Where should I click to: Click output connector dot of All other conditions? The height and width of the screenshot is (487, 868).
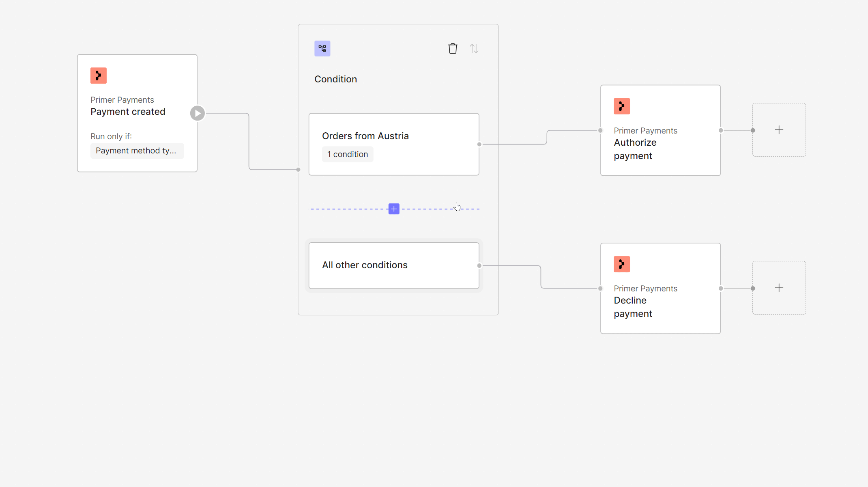(479, 266)
